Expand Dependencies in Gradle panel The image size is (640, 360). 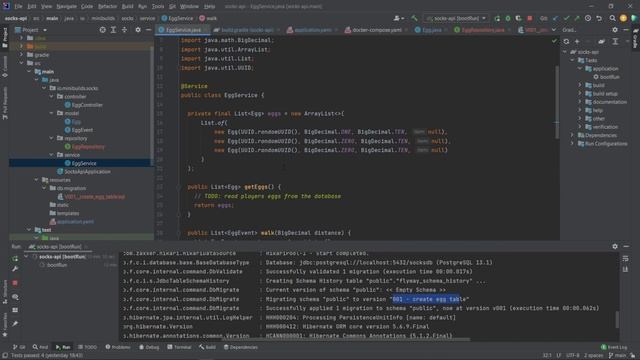point(572,135)
